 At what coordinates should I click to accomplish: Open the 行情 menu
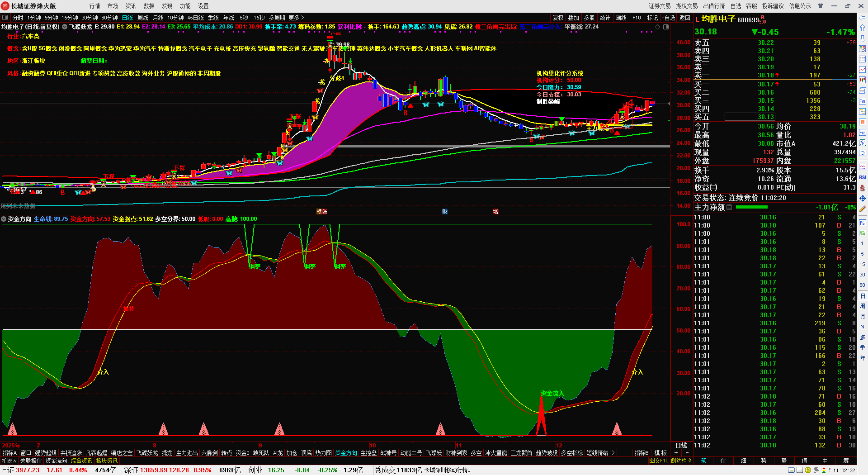(94, 6)
